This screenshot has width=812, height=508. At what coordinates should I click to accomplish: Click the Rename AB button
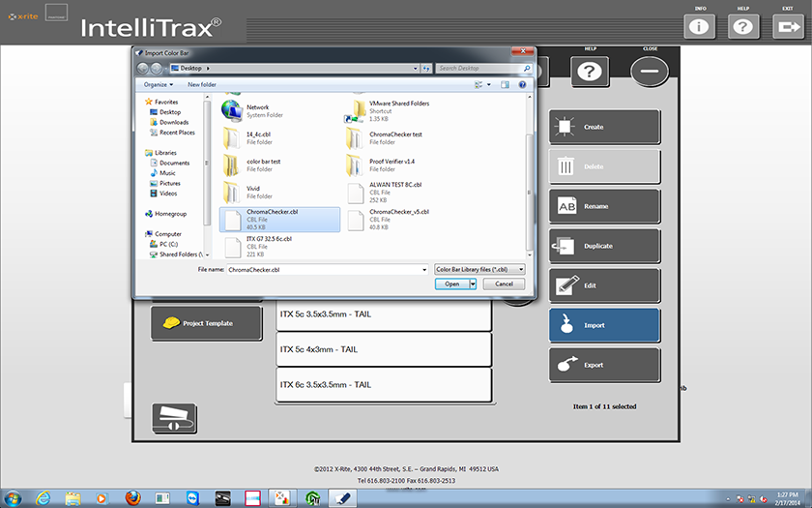[x=604, y=206]
